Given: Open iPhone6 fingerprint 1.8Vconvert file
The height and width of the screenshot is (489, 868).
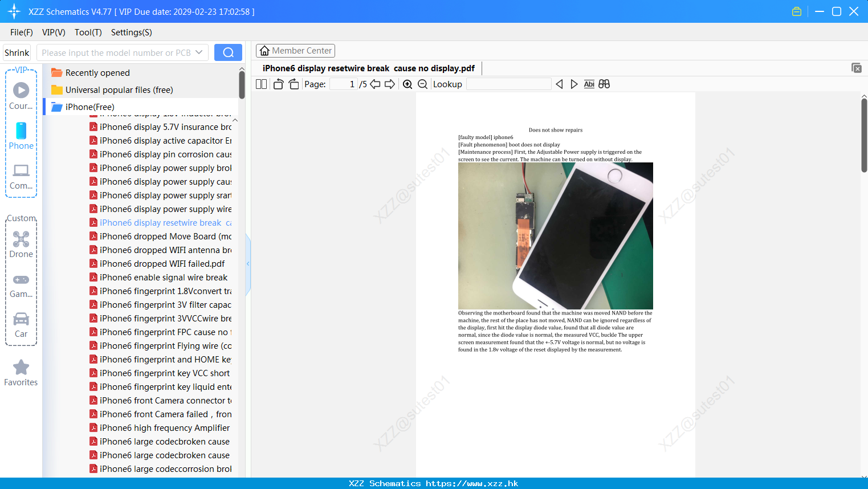Looking at the screenshot, I should pos(161,291).
